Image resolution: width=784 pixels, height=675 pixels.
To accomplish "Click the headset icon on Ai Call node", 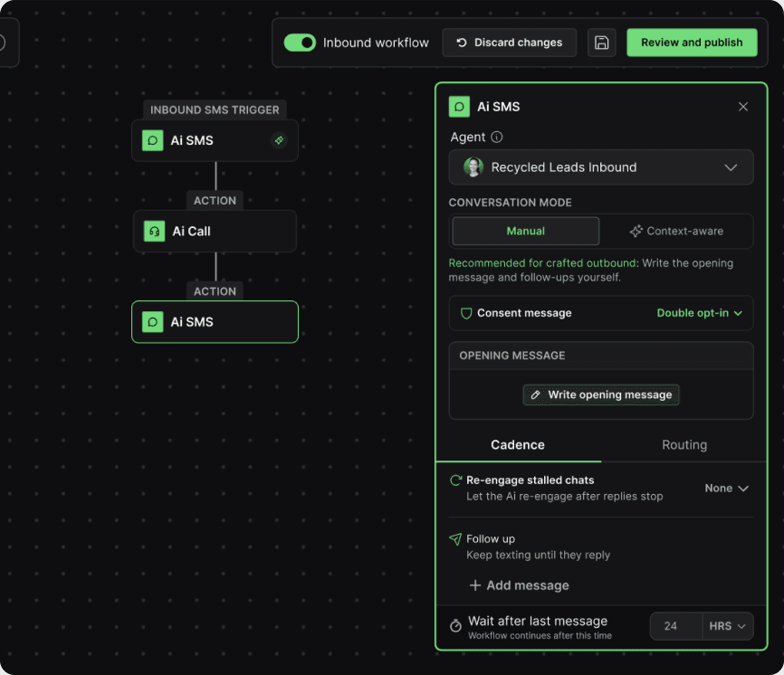I will 155,232.
